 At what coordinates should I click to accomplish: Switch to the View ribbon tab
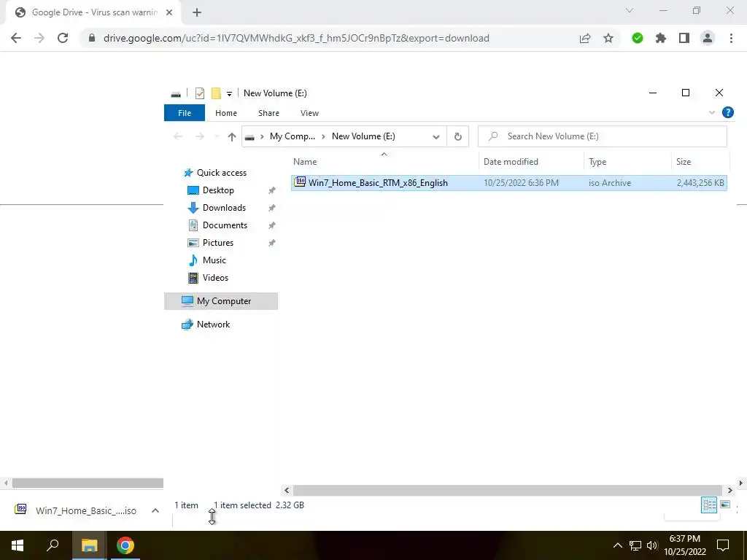coord(309,113)
